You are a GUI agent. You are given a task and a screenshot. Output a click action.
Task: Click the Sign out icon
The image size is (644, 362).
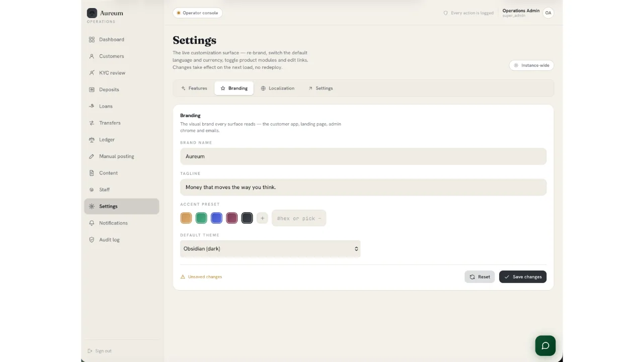90,351
